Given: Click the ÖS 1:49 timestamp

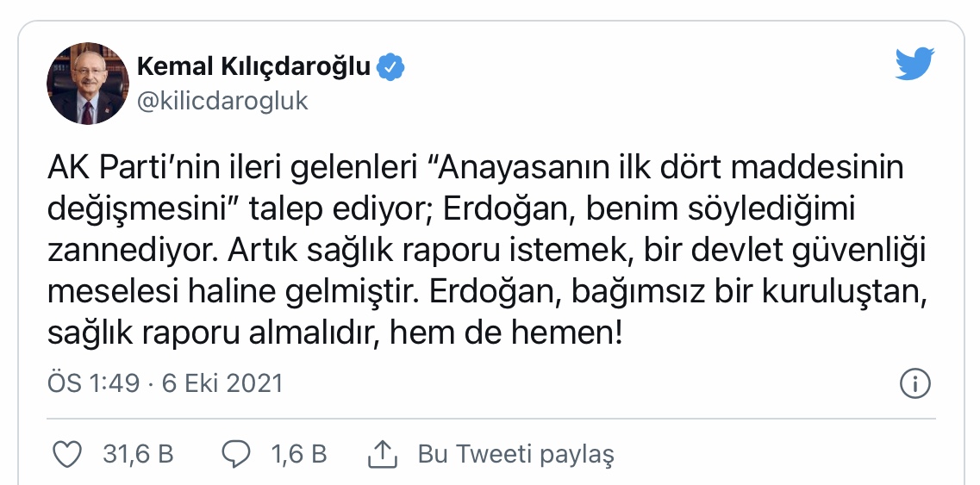Looking at the screenshot, I should point(92,382).
